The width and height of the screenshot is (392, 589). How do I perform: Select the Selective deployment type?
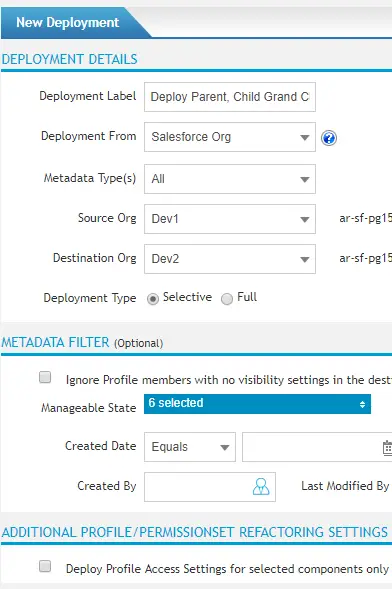click(153, 299)
